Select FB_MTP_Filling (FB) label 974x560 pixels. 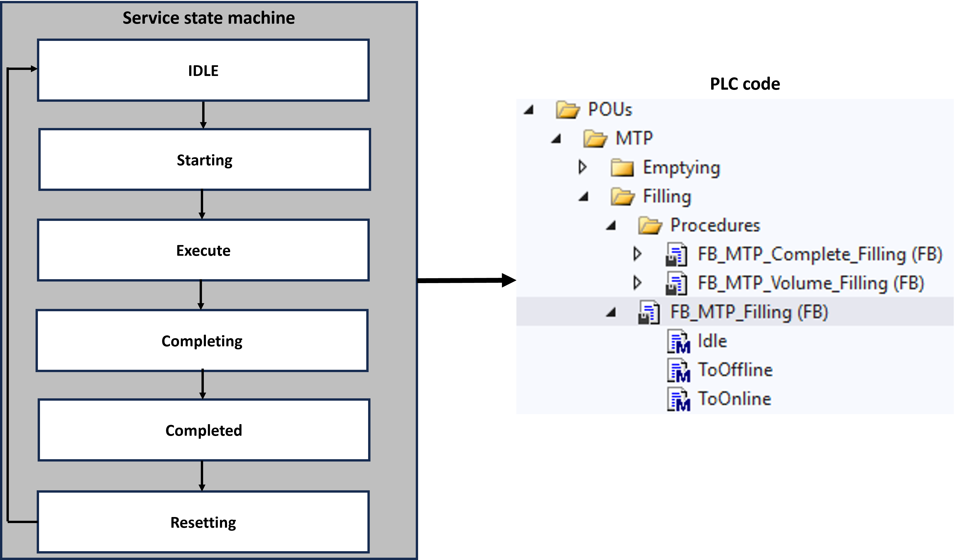[x=749, y=312]
